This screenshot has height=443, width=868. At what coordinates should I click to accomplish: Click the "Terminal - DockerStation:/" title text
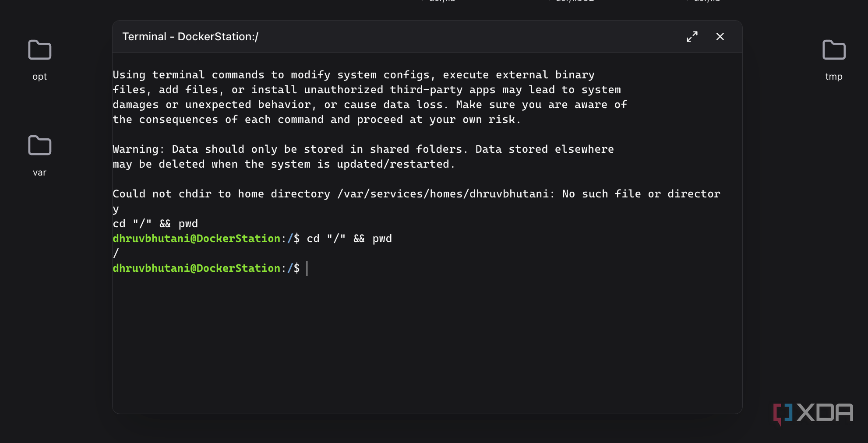tap(190, 37)
